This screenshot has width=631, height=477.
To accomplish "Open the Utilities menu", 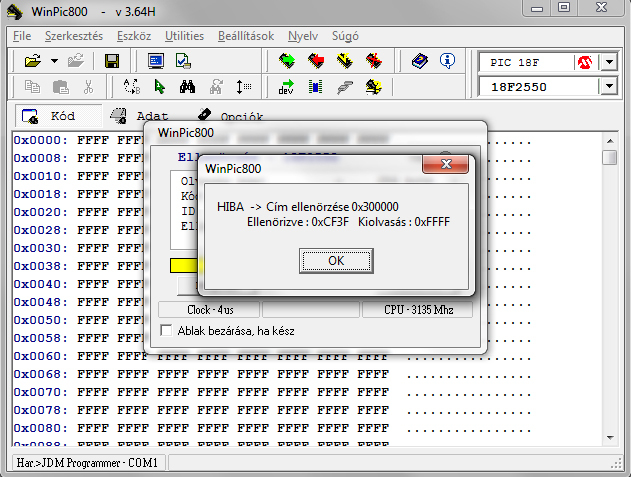I will tap(184, 36).
